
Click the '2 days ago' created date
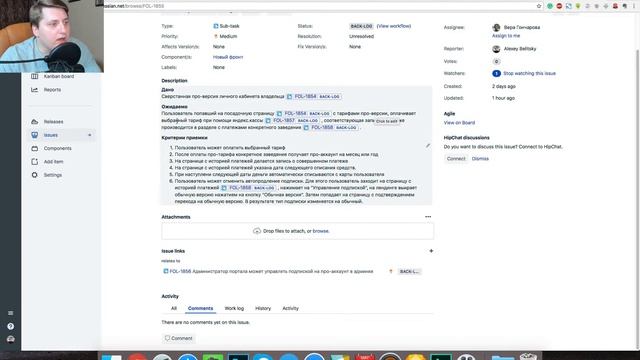[x=504, y=87]
